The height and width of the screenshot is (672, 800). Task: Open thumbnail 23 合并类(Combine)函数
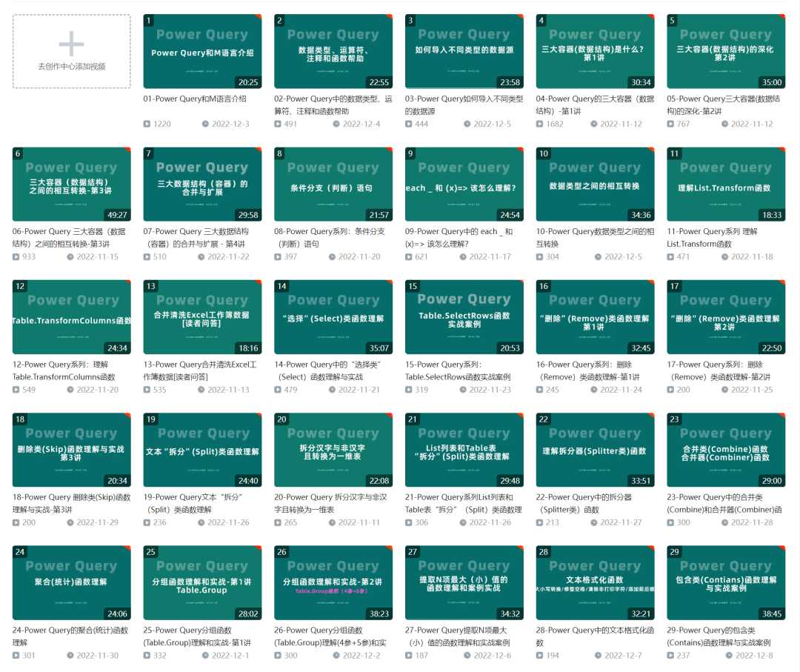pyautogui.click(x=726, y=450)
